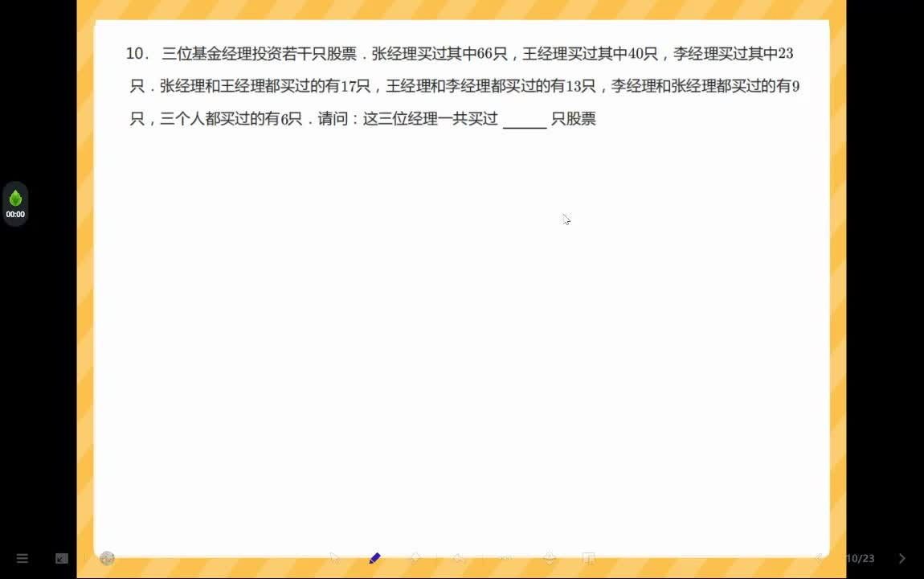Screen dimensions: 924x579
Task: Click the question number "10."
Action: (137, 54)
